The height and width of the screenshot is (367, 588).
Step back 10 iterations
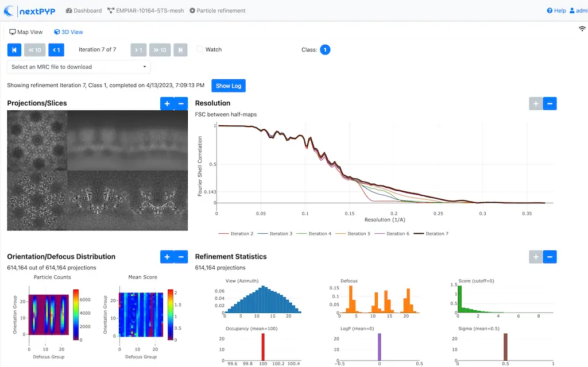tap(35, 50)
